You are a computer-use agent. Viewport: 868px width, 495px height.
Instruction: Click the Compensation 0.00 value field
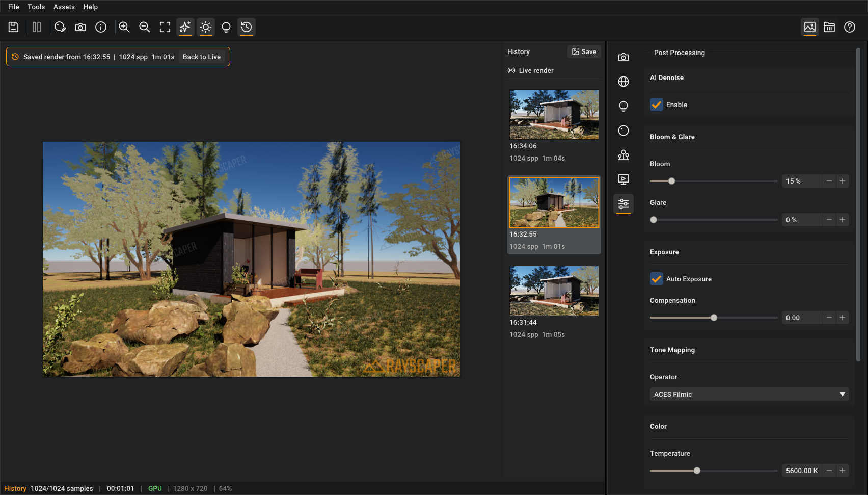coord(802,318)
